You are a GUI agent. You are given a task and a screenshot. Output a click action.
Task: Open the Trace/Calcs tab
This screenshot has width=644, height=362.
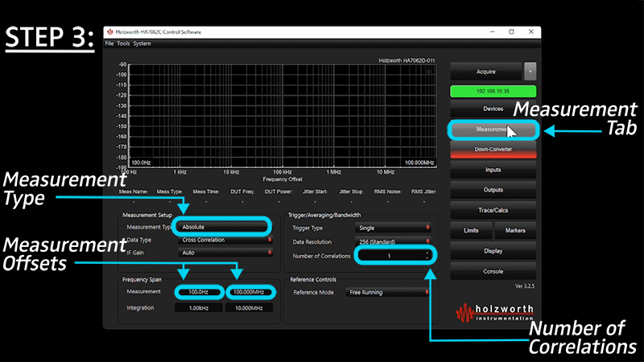(x=493, y=210)
